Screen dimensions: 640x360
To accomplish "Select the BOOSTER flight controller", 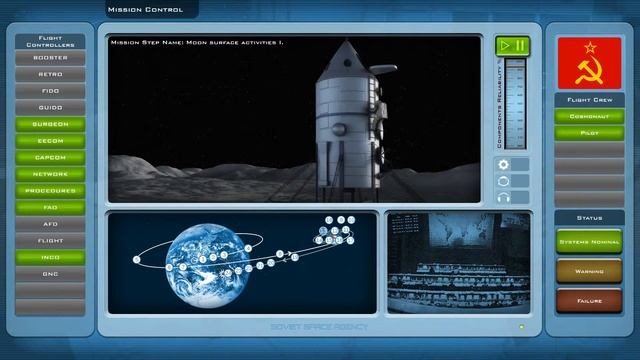I will point(50,58).
